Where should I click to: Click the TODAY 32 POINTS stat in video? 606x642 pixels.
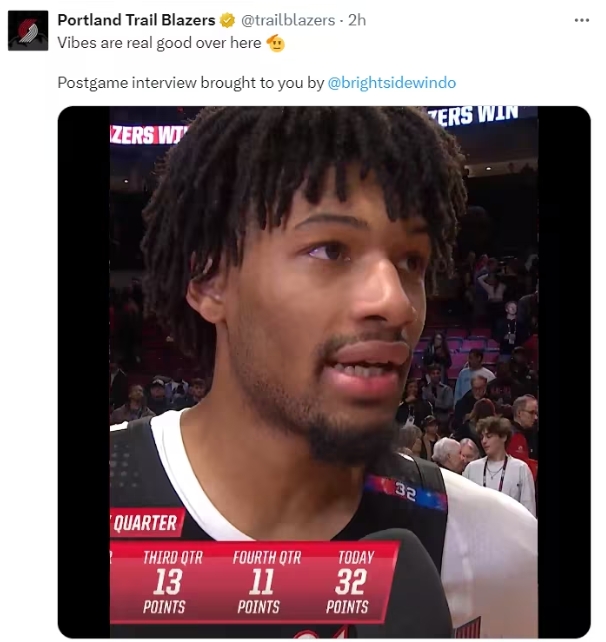tap(349, 582)
